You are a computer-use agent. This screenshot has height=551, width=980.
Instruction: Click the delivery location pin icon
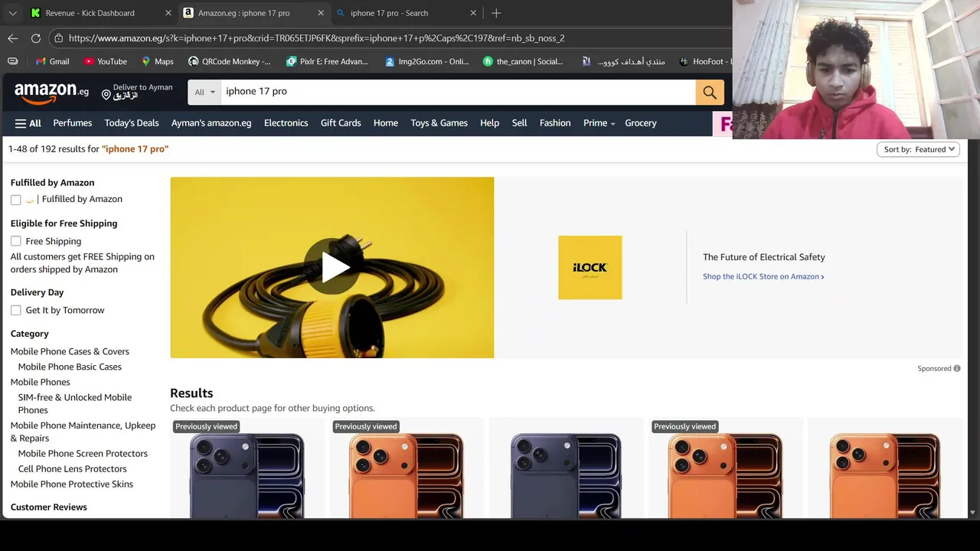pyautogui.click(x=106, y=95)
